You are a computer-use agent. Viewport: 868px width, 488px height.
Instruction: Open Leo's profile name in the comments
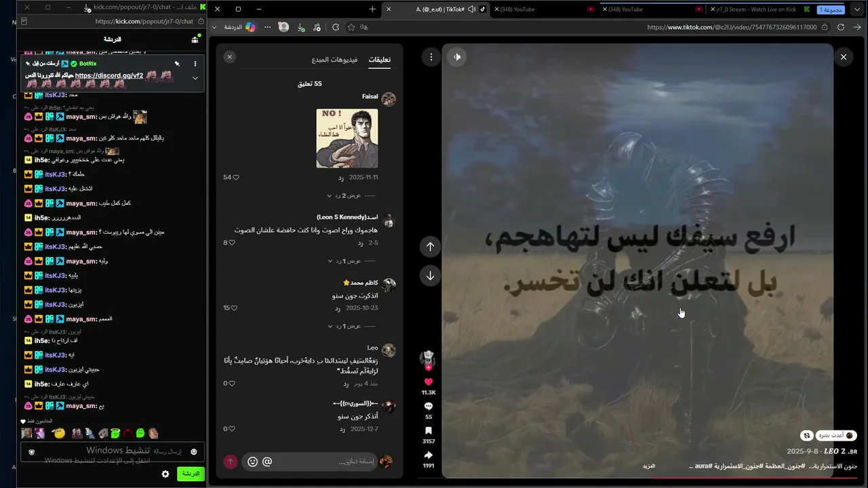(x=372, y=348)
